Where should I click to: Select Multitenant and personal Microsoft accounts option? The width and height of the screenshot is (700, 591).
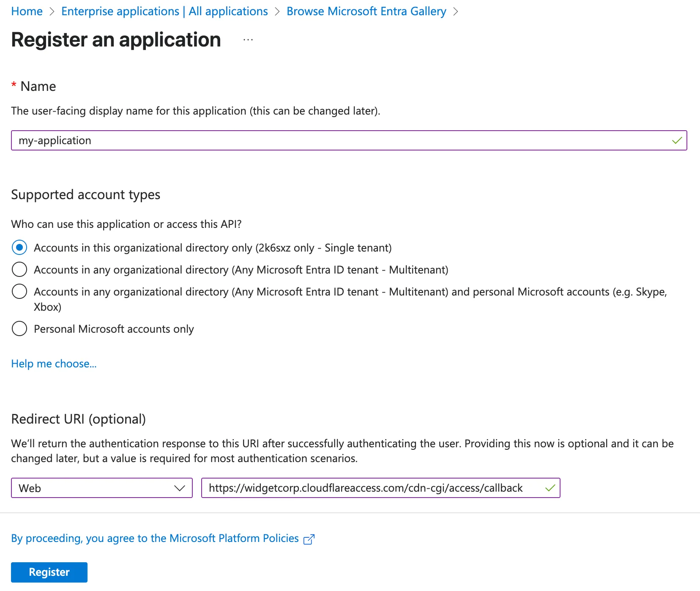pyautogui.click(x=19, y=291)
